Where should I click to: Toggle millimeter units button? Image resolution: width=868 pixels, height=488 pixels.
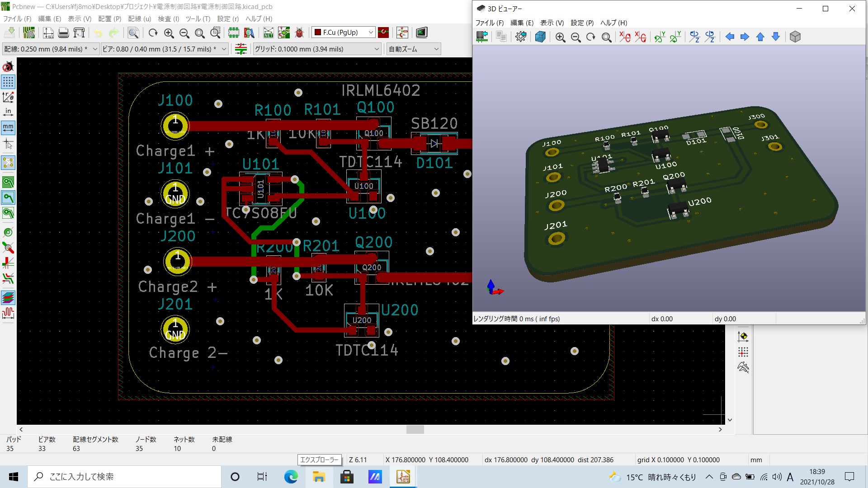(8, 128)
